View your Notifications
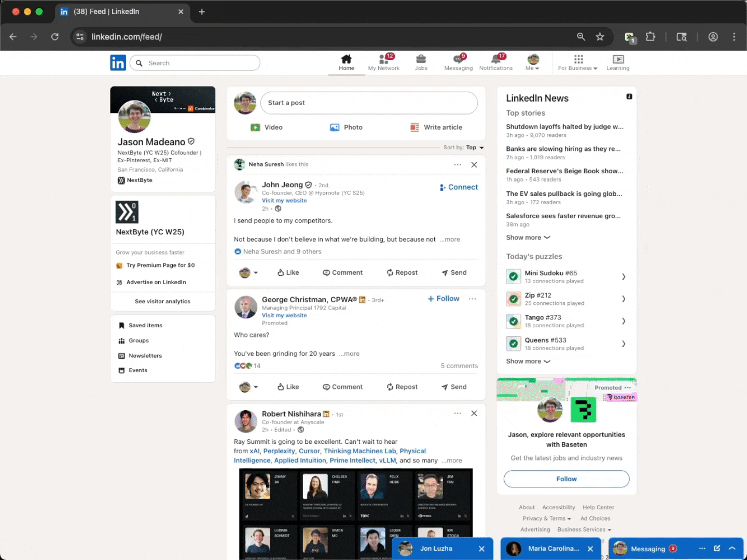 496,62
